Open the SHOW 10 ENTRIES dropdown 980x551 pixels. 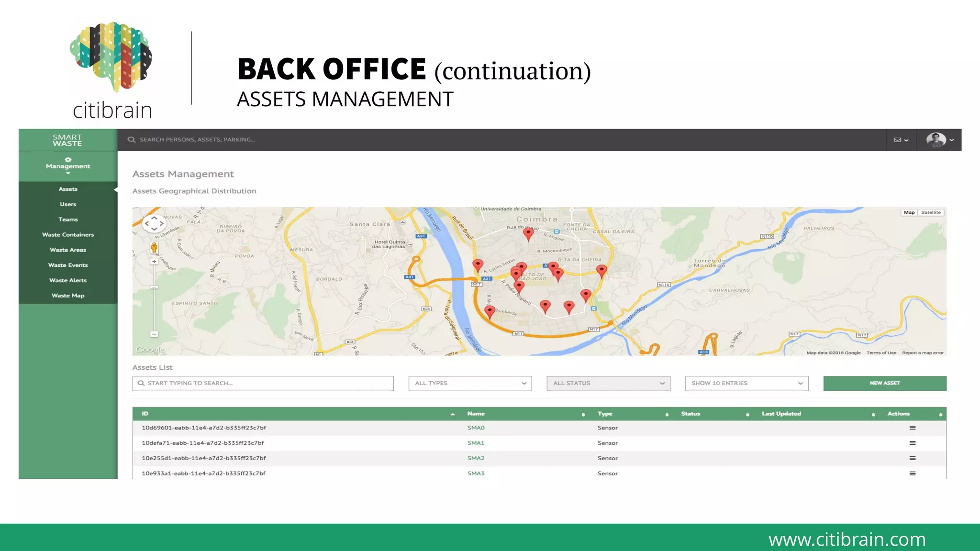pos(746,383)
